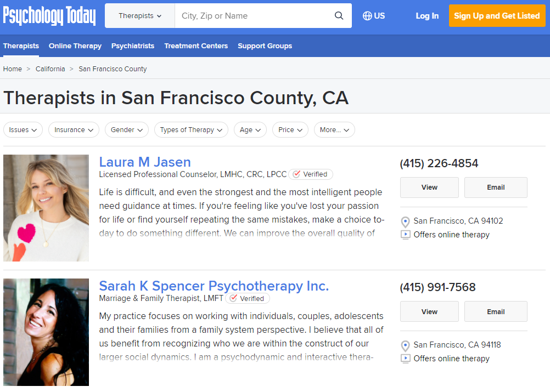Click the location pin next to 94102

(x=405, y=221)
